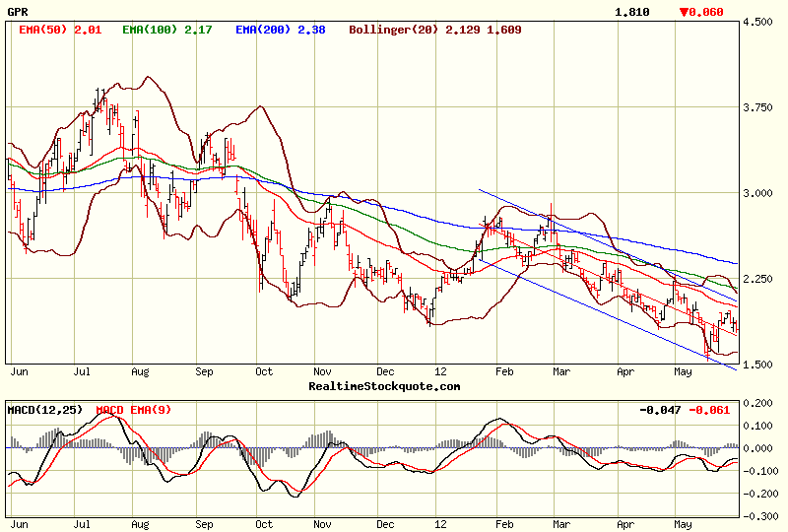Select year marker 12 on price chart axis
This screenshot has height=532, width=788.
pos(440,371)
